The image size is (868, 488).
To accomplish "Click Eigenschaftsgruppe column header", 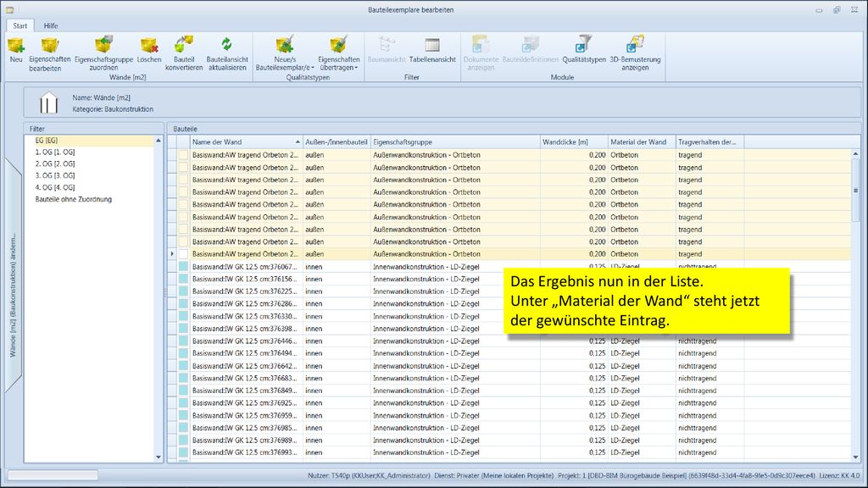I will (x=455, y=142).
